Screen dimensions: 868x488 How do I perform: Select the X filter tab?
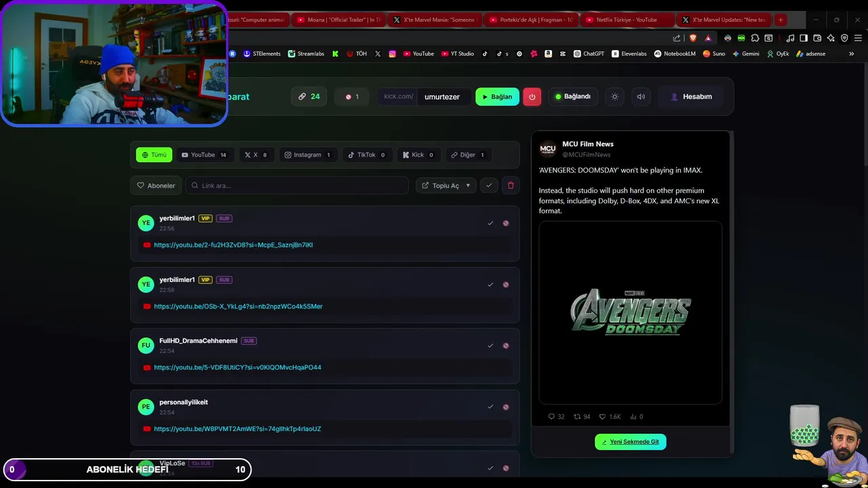256,155
